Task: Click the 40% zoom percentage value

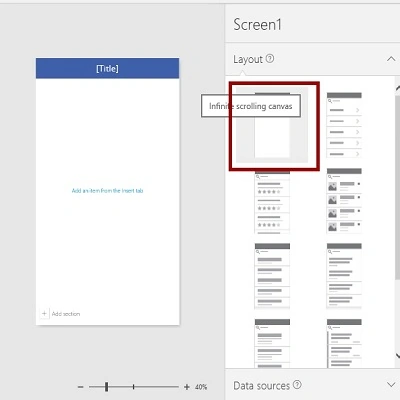Action: click(x=201, y=387)
